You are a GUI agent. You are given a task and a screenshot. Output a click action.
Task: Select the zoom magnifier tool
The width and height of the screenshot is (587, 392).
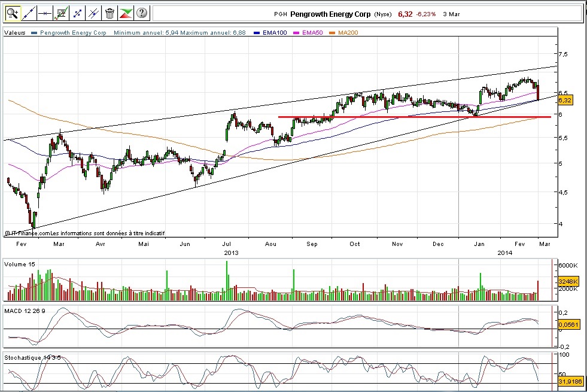coord(13,14)
